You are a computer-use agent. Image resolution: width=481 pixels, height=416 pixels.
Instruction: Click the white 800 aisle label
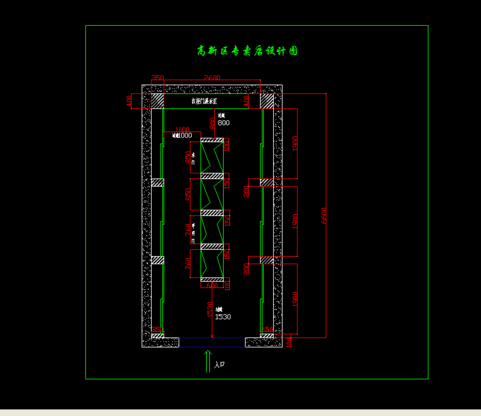tap(224, 123)
